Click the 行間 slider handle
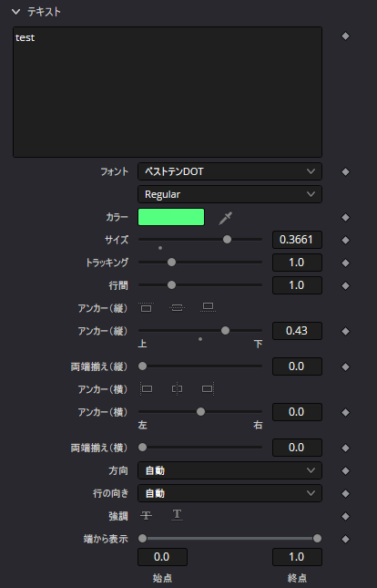Viewport: 377px width, 588px height. pos(171,285)
